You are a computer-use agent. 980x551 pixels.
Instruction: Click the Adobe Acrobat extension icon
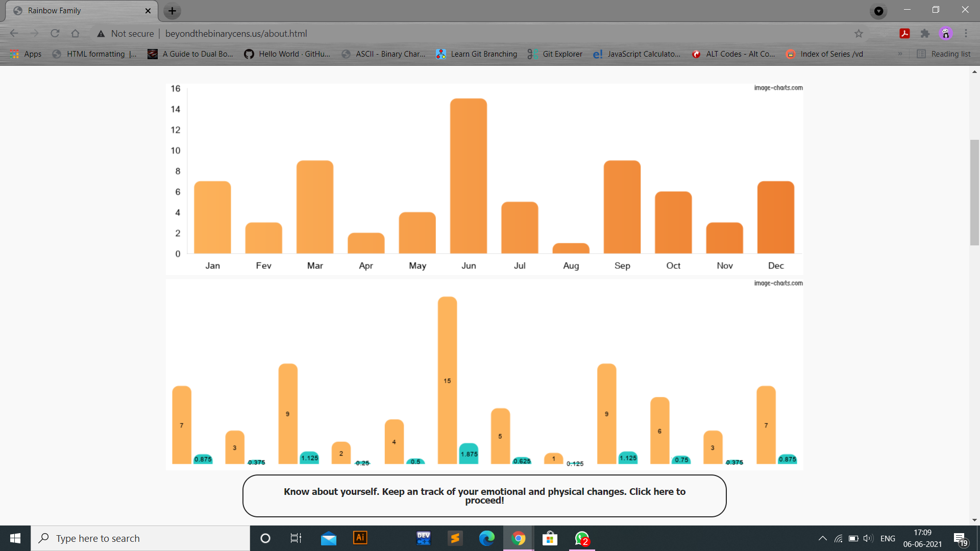point(904,34)
